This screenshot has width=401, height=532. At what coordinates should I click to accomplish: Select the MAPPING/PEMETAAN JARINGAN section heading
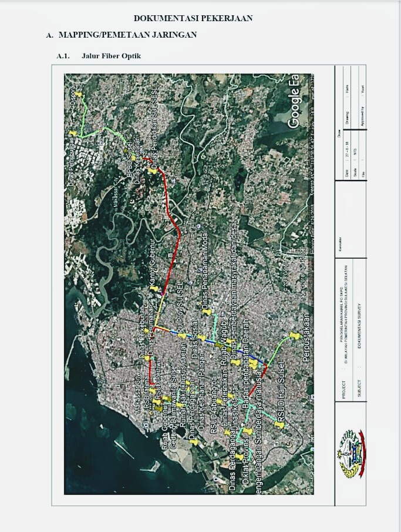127,35
